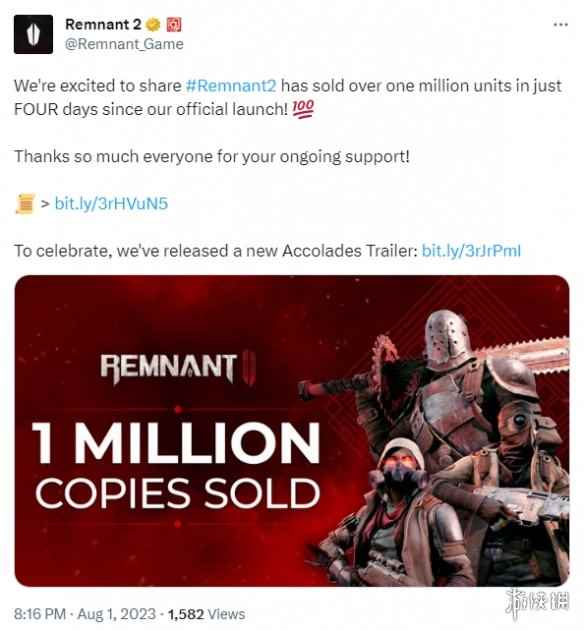This screenshot has height=631, width=584.
Task: Click the gold verified badge icon
Action: 153,25
